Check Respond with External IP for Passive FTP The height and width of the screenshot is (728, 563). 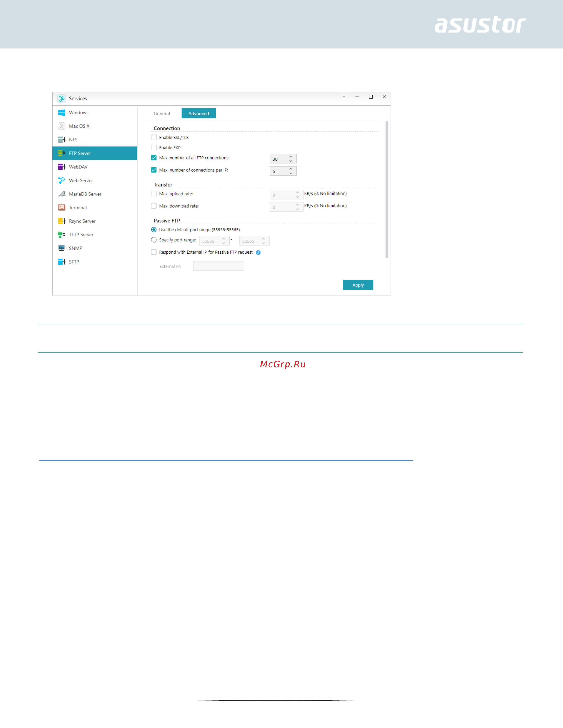[154, 252]
